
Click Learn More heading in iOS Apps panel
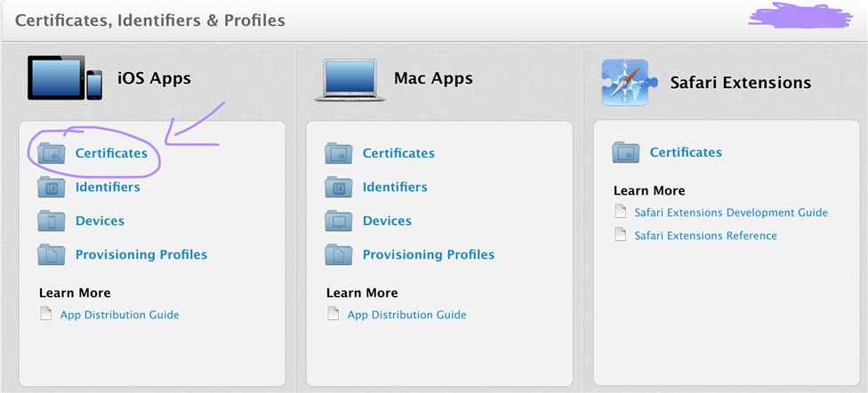75,293
